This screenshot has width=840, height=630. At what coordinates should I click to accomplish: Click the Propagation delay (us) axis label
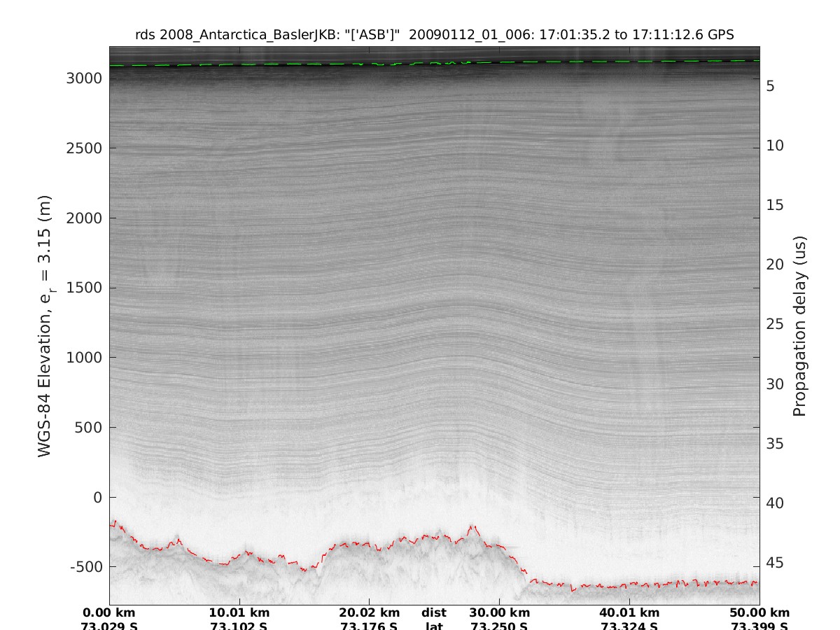(x=799, y=326)
